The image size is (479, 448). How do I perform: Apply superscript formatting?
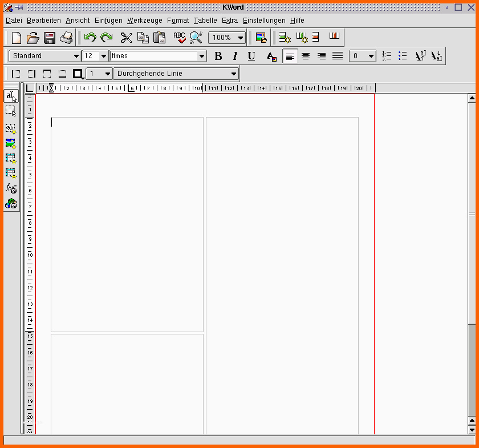(420, 56)
